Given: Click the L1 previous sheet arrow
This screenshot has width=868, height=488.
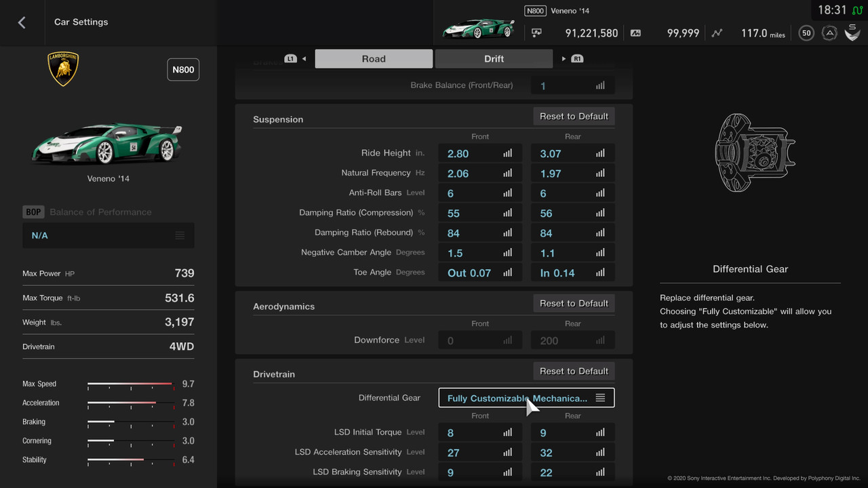Looking at the screenshot, I should point(296,59).
